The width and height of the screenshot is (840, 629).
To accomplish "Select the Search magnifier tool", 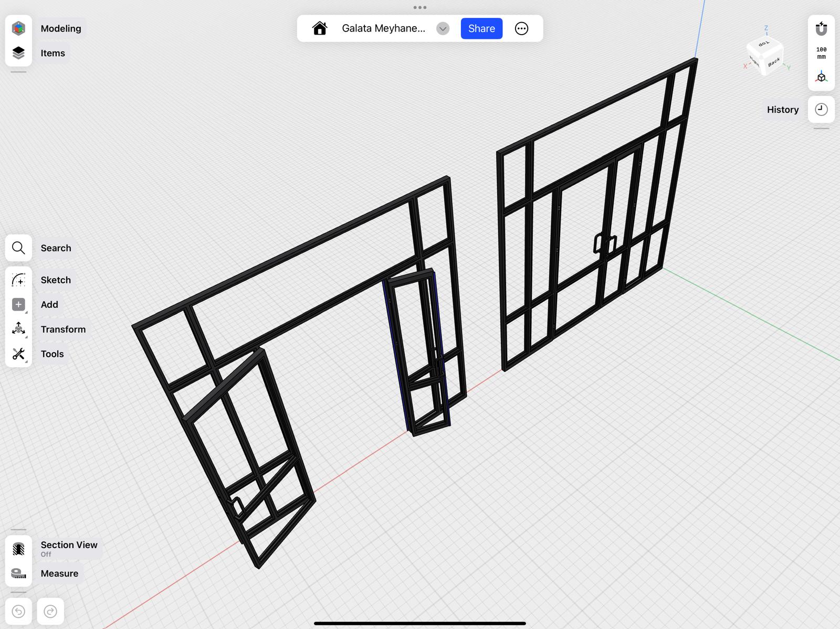I will pos(18,248).
